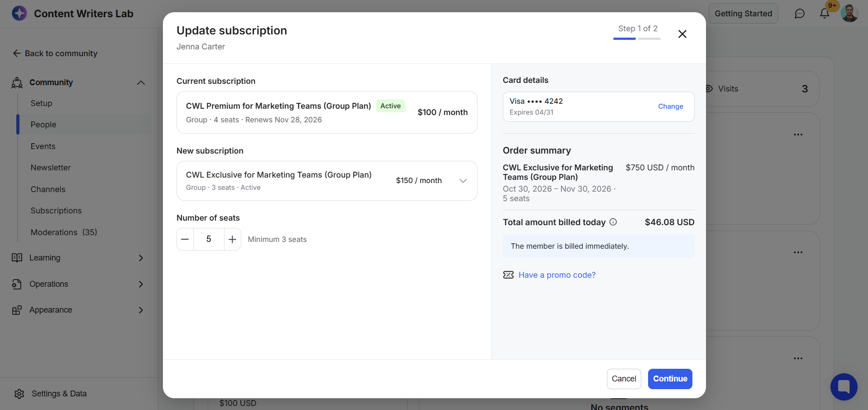Open Subscriptions in the sidebar
Screen dimensions: 868x410
click(56, 211)
